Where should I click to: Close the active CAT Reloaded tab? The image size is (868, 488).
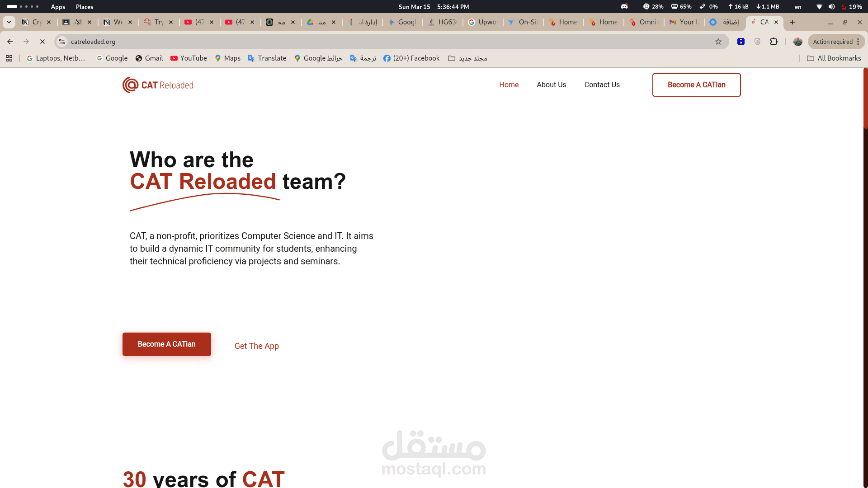point(776,22)
